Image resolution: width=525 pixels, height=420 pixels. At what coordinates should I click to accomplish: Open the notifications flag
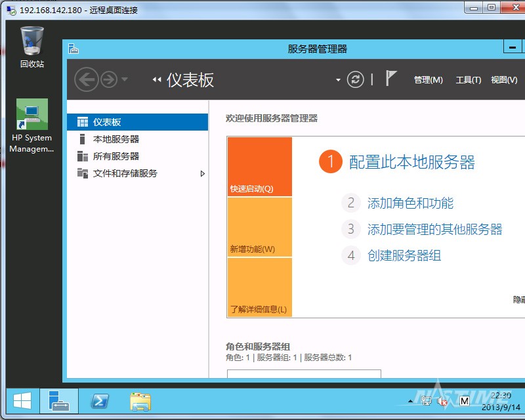coord(390,78)
